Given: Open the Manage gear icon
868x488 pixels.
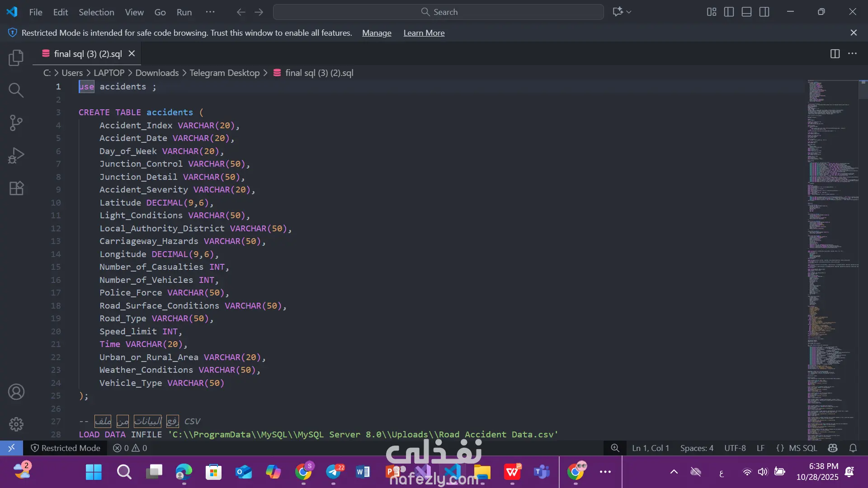Looking at the screenshot, I should [x=16, y=424].
